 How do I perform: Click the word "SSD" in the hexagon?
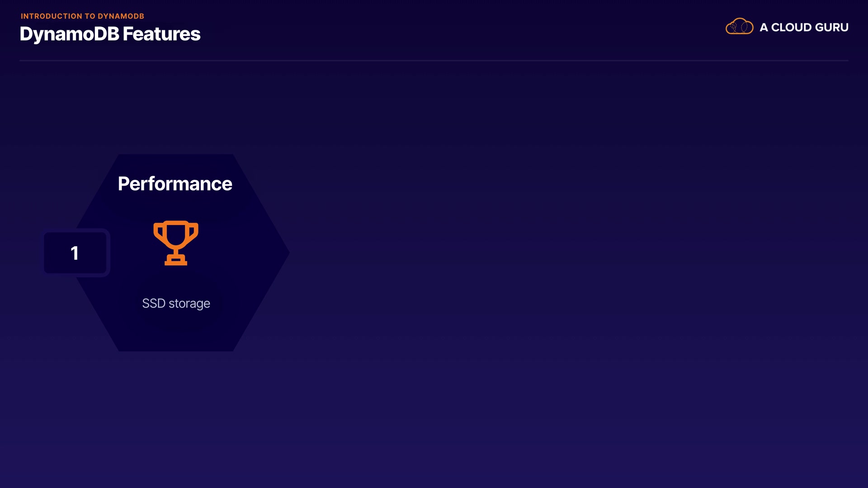(x=154, y=303)
